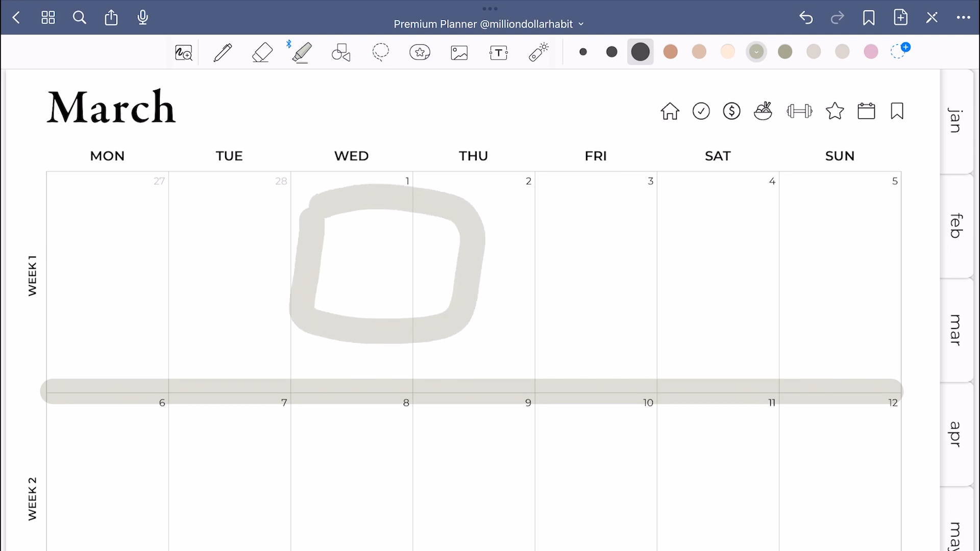The image size is (980, 551).
Task: Select the Pen tool
Action: tap(223, 52)
